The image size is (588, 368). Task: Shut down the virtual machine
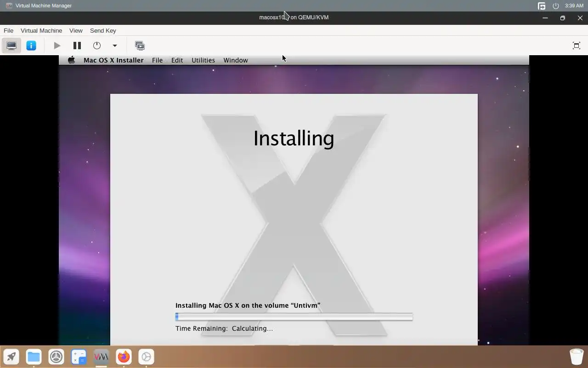point(97,46)
